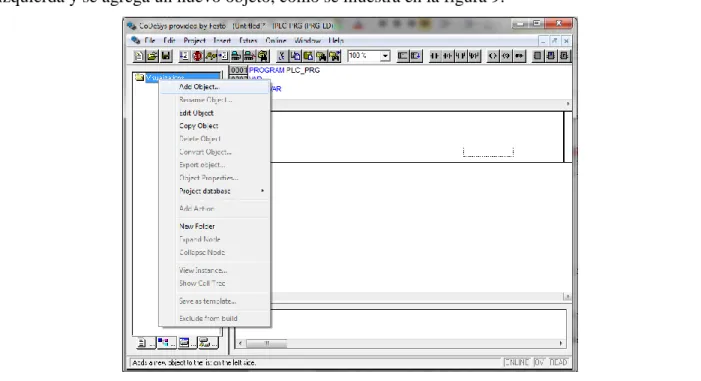The height and width of the screenshot is (381, 701).
Task: Click the Save floppy disk icon
Action: (166, 56)
